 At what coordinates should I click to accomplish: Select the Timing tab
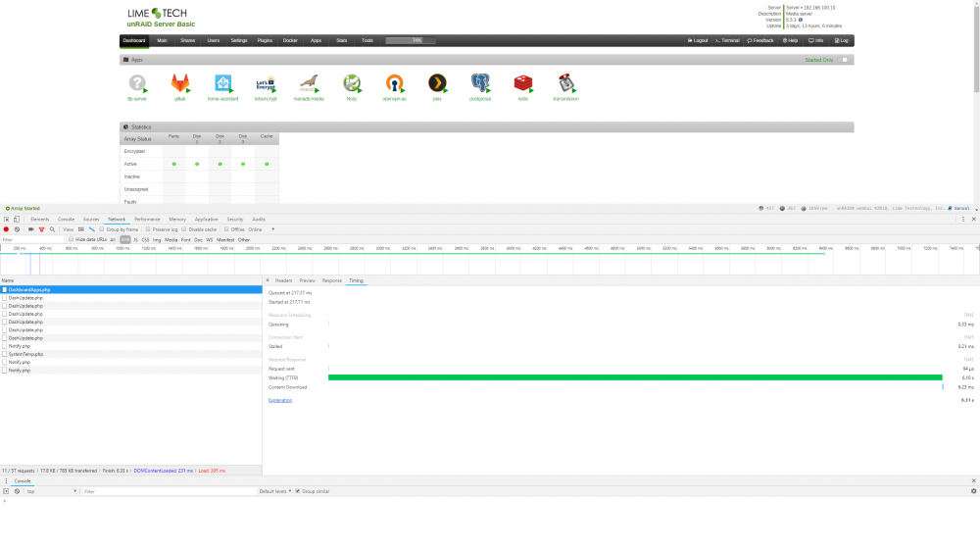[356, 280]
